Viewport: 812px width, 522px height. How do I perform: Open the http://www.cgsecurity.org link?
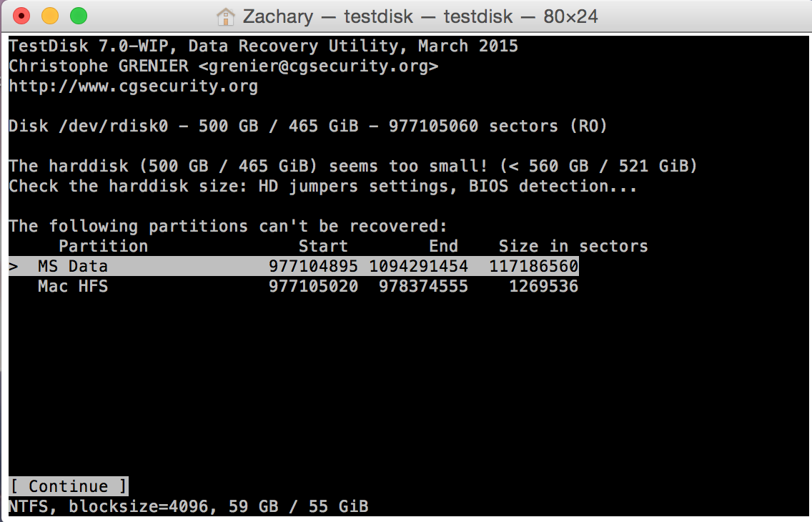point(133,86)
